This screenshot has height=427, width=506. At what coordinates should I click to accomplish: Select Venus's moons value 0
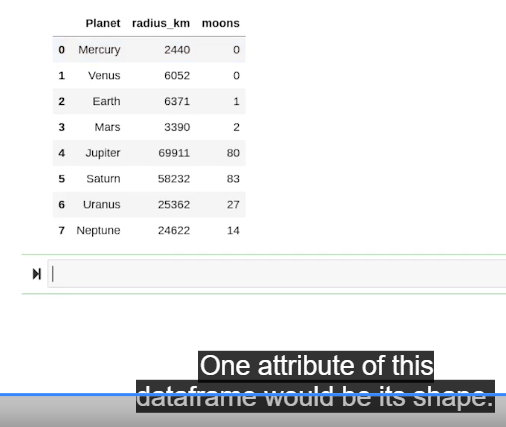[236, 76]
